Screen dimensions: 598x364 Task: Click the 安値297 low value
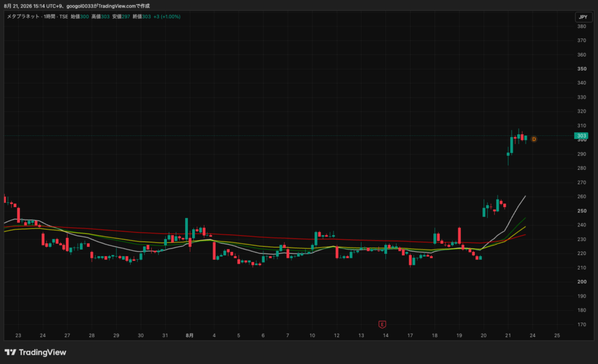pos(121,17)
